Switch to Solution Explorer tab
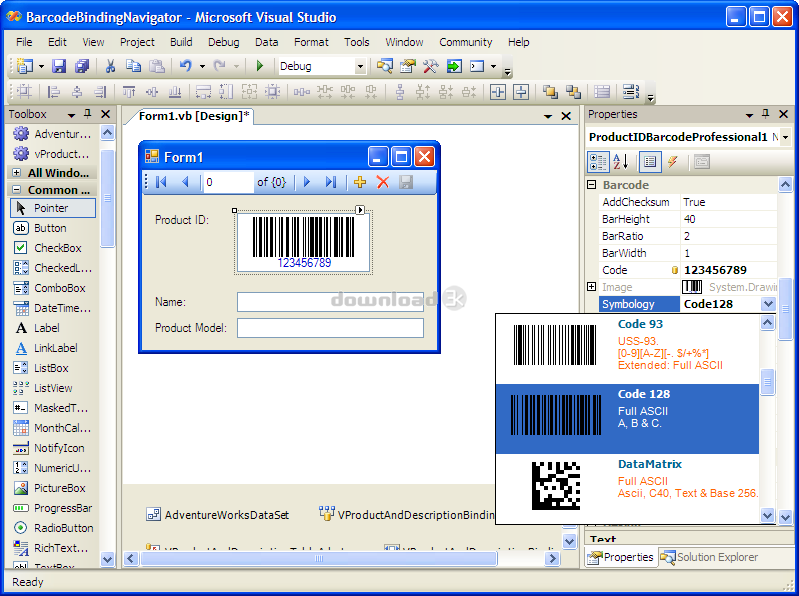 [x=709, y=557]
